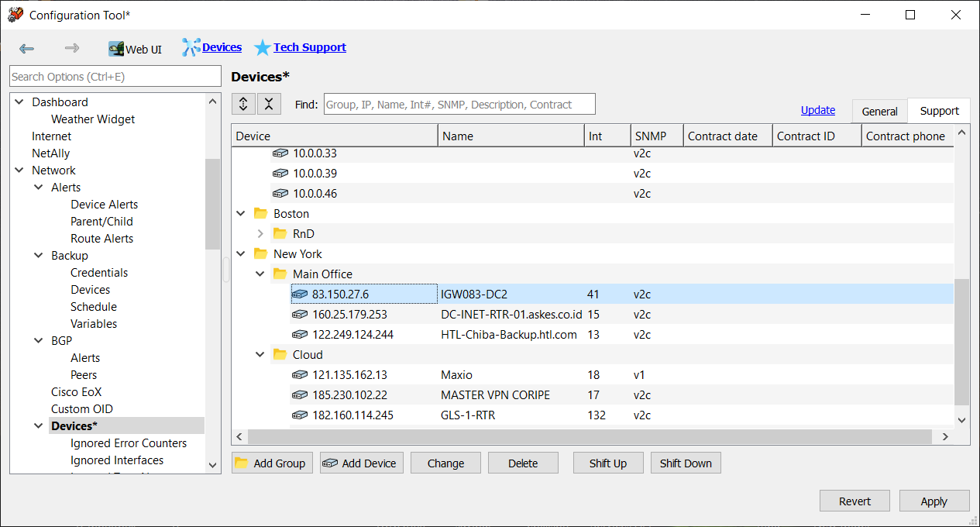980x527 pixels.
Task: Click the expand-all icon above the device list
Action: click(x=243, y=103)
